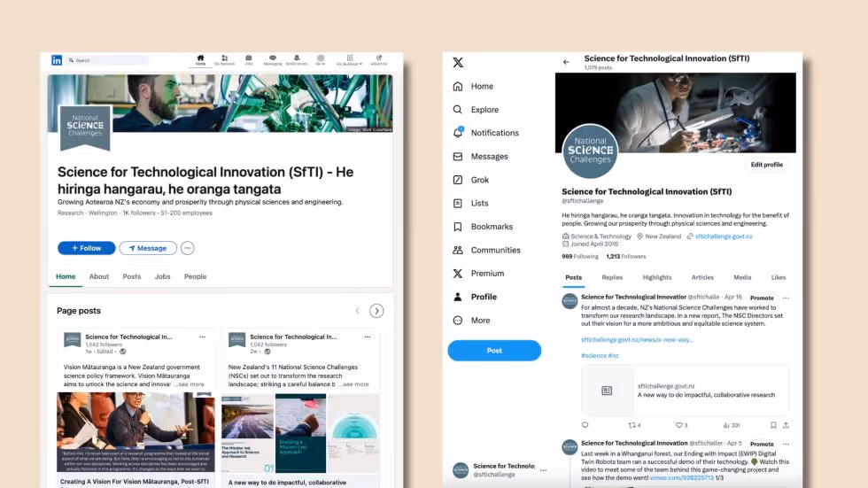The width and height of the screenshot is (868, 488).
Task: Click the Message button on LinkedIn
Action: pyautogui.click(x=148, y=248)
